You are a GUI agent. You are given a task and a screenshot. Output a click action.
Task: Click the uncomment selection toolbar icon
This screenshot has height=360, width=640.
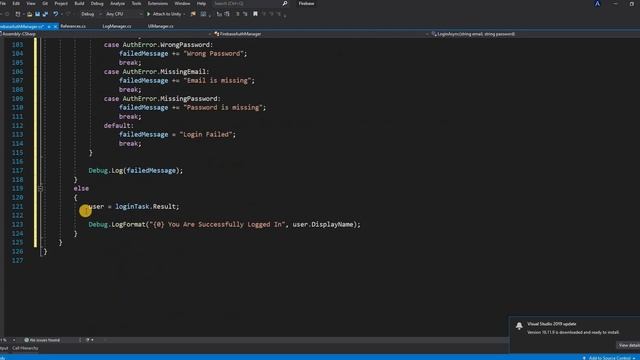245,14
